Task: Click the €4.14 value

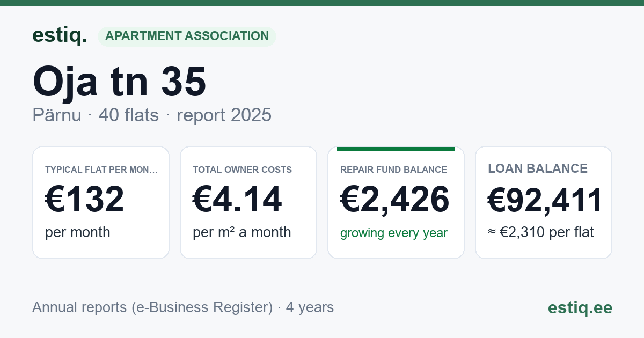Action: pos(237,200)
